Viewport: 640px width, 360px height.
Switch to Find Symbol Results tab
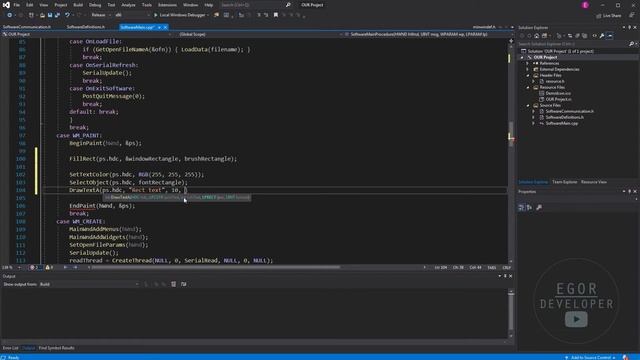(56, 348)
